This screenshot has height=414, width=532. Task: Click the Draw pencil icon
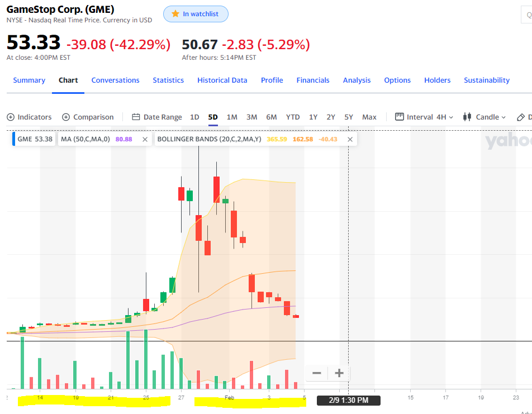point(520,117)
